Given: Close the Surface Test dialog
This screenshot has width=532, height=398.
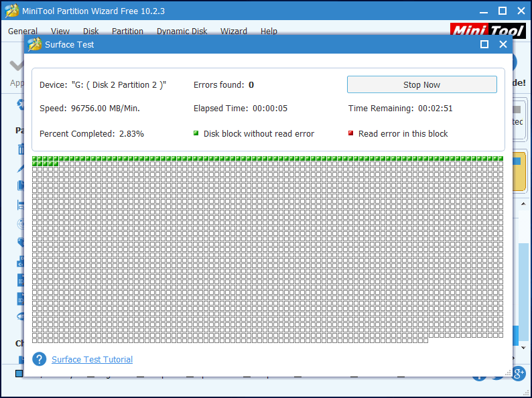Looking at the screenshot, I should [x=503, y=44].
